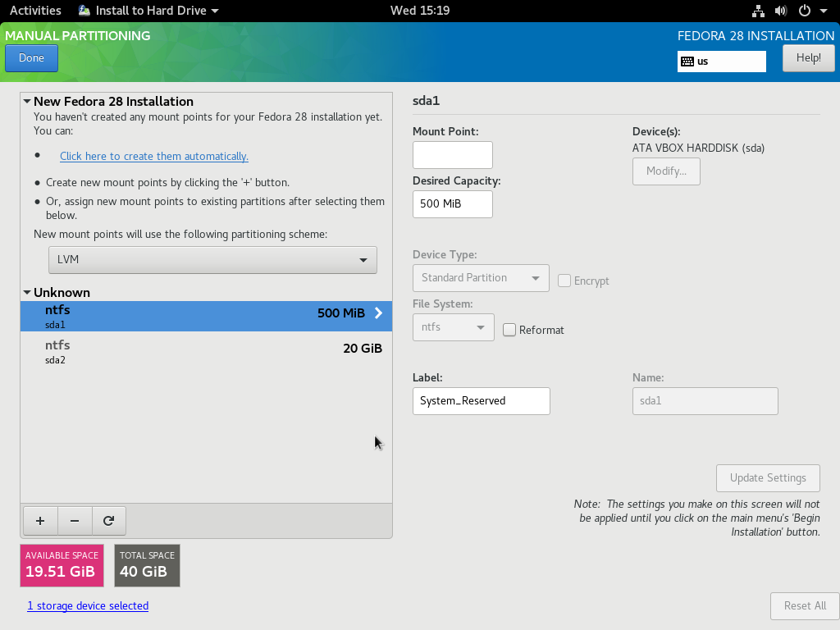Click the Done button
The image size is (840, 630).
tap(32, 58)
